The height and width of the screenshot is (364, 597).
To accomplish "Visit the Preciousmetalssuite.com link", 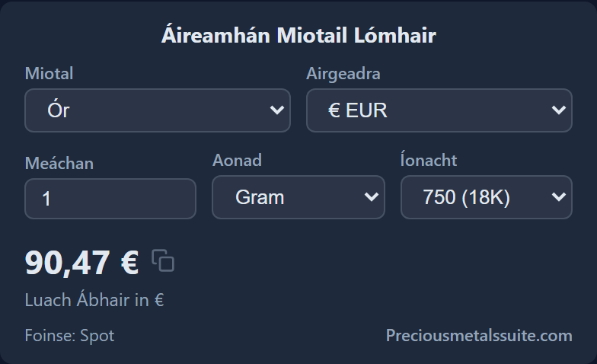I will [479, 335].
